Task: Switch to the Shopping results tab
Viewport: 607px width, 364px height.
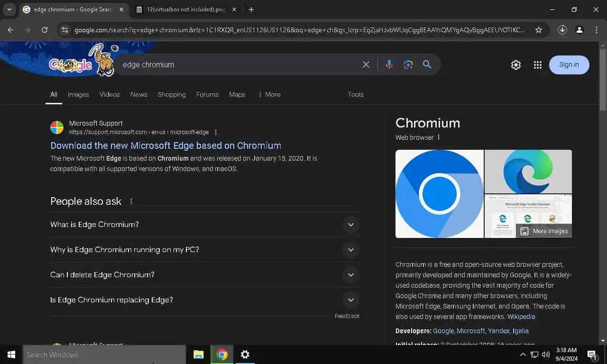Action: 172,94
